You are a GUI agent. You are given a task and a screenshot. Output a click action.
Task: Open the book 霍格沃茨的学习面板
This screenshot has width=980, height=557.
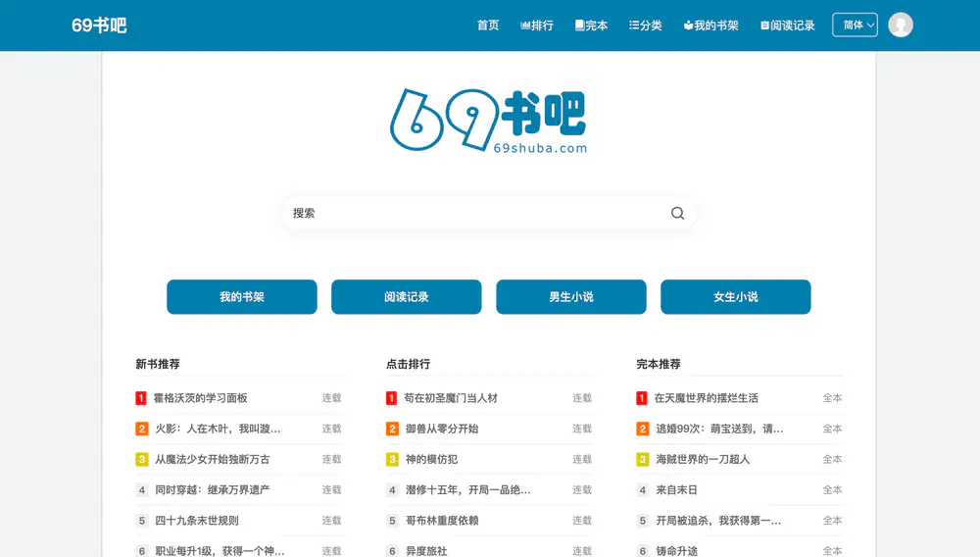(201, 398)
